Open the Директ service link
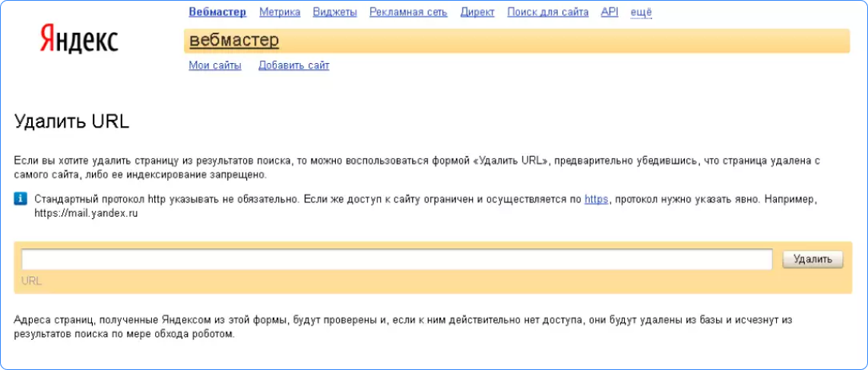The height and width of the screenshot is (370, 868). tap(477, 12)
